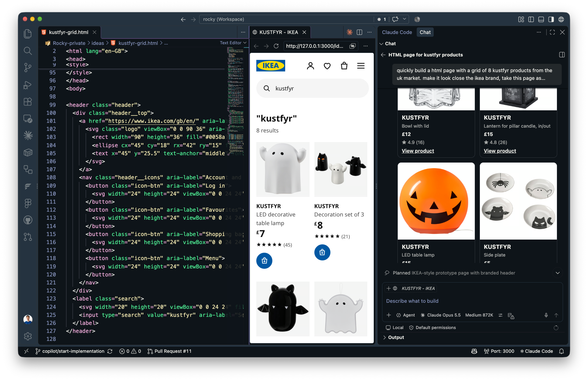Add the LED decorative table lamp to bag
This screenshot has height=381, width=588.
click(x=264, y=261)
